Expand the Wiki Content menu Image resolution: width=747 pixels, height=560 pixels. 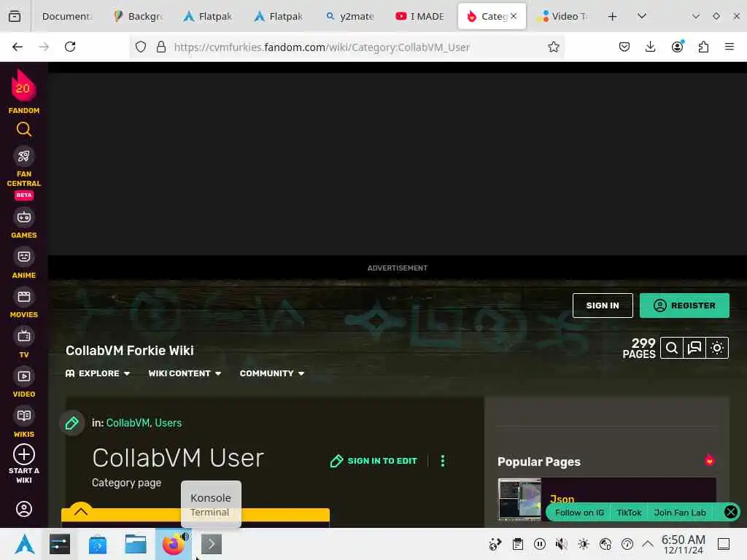(x=185, y=373)
